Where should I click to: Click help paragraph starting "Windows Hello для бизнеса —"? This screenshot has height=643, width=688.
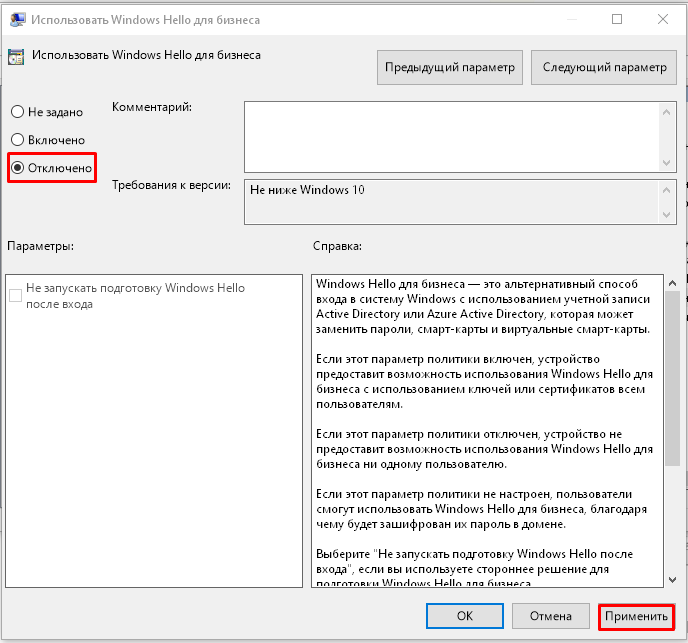[483, 306]
